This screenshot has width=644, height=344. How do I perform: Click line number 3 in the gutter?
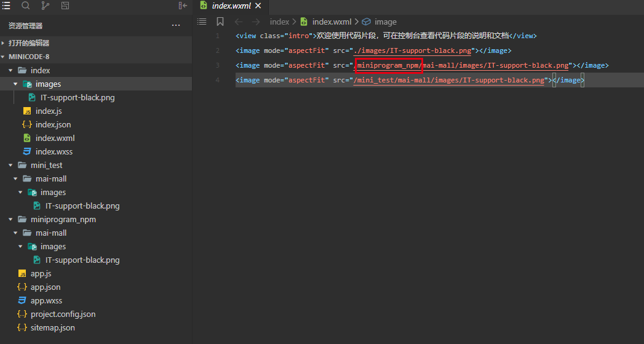pos(218,65)
